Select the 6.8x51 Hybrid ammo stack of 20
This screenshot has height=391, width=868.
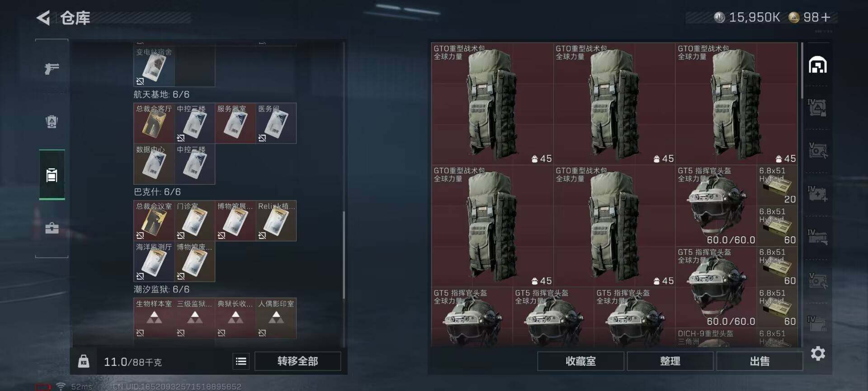[x=777, y=186]
